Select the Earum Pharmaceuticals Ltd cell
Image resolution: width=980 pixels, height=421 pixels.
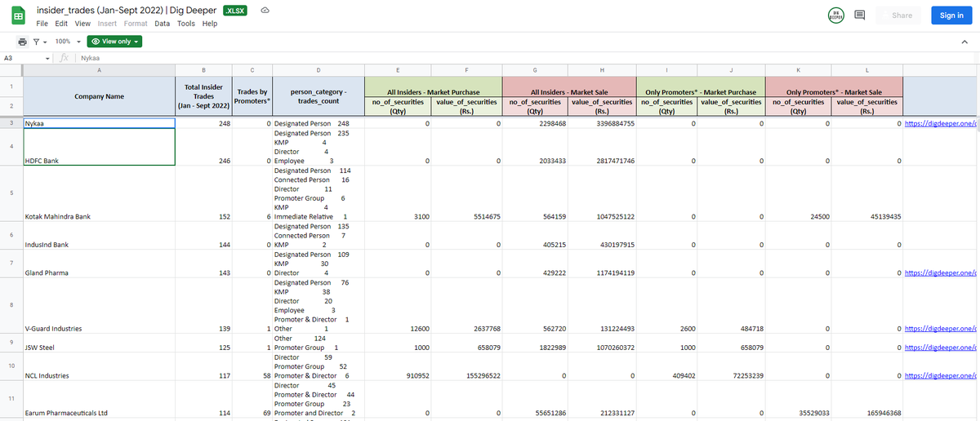pos(99,399)
